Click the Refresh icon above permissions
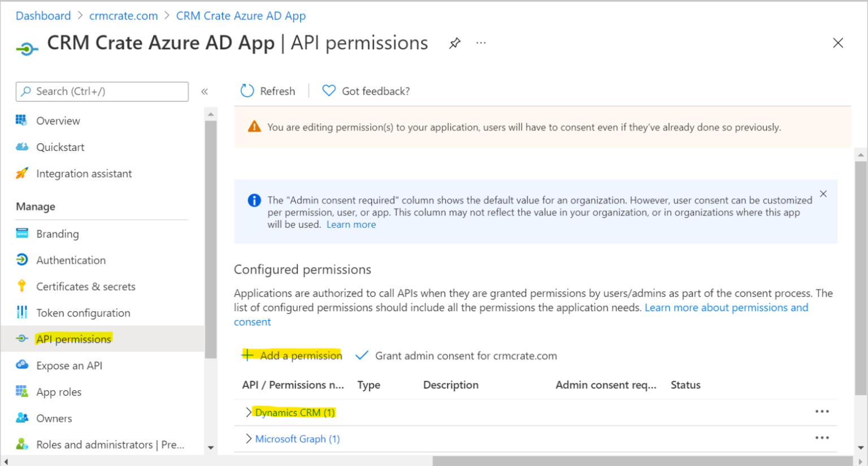The image size is (868, 466). (247, 90)
